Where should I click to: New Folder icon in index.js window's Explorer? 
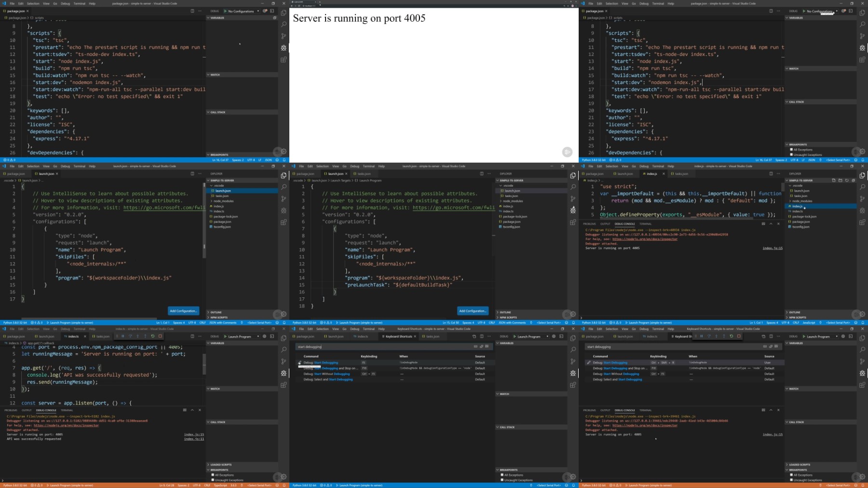(840, 181)
